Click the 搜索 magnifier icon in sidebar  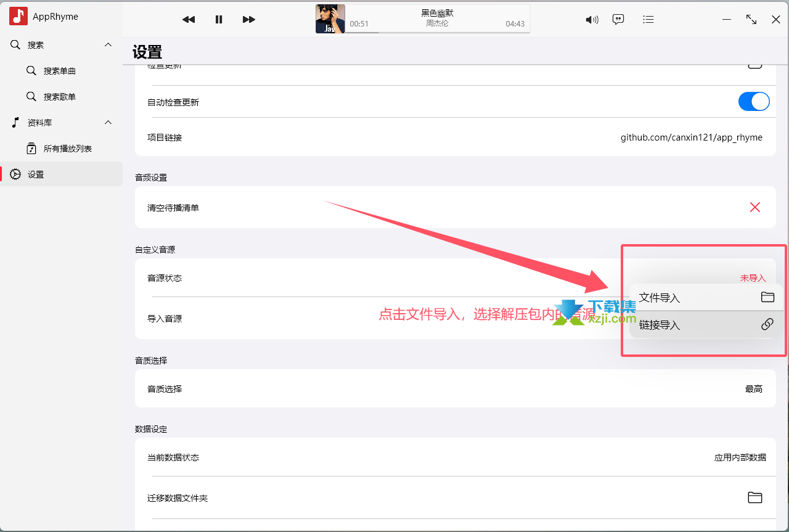15,45
